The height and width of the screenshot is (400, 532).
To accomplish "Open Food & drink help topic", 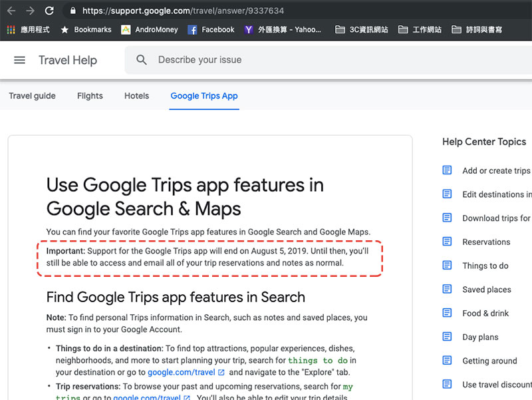I will 485,313.
